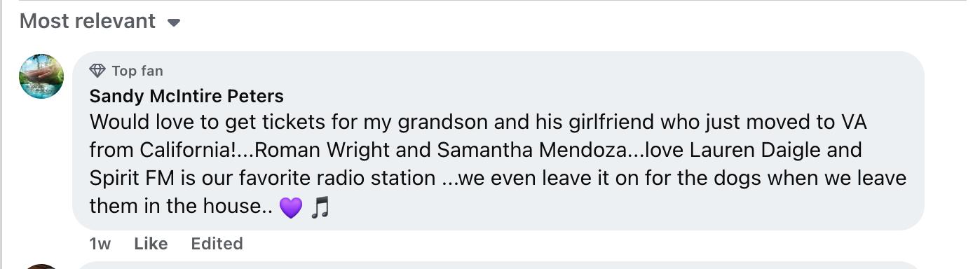Click the Top fan label text

[x=137, y=71]
